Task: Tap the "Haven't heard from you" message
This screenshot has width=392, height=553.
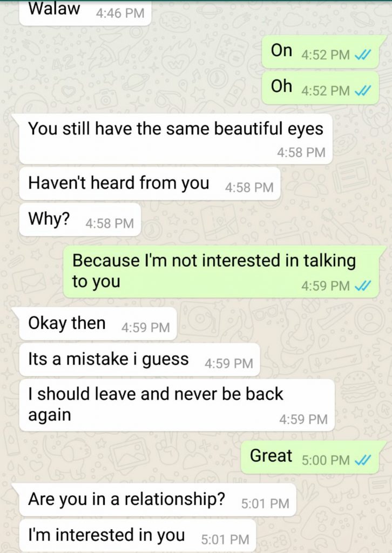Action: click(x=150, y=184)
